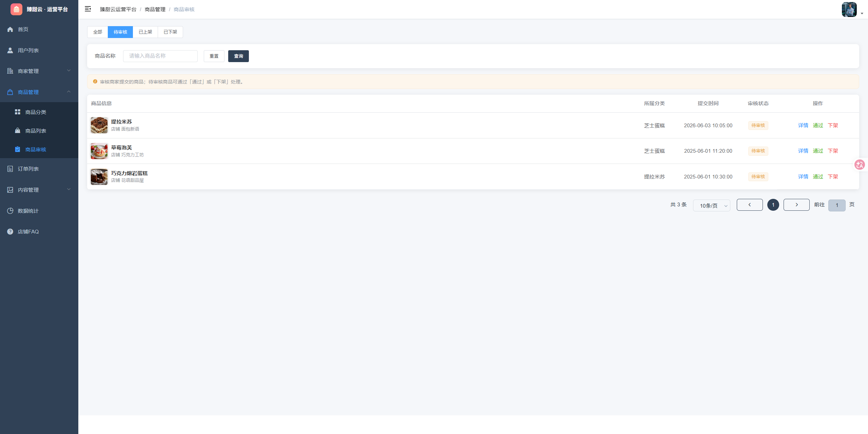This screenshot has height=434, width=868.
Task: Click the 查询 search button
Action: coord(238,56)
